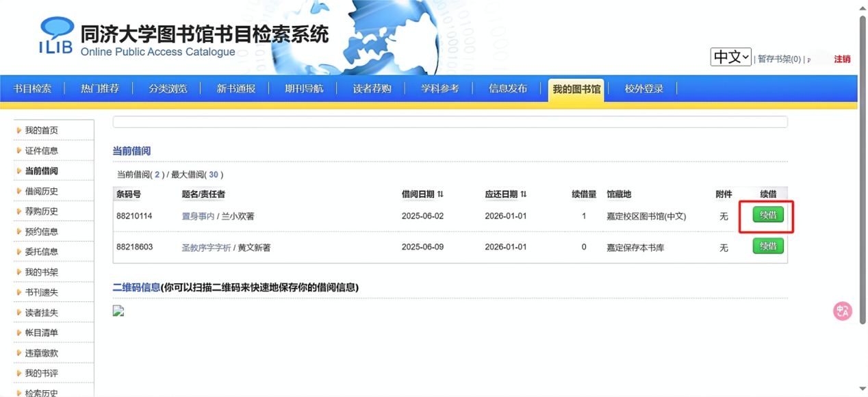
Task: Click the due date for 圣教序字字析
Action: tap(506, 247)
